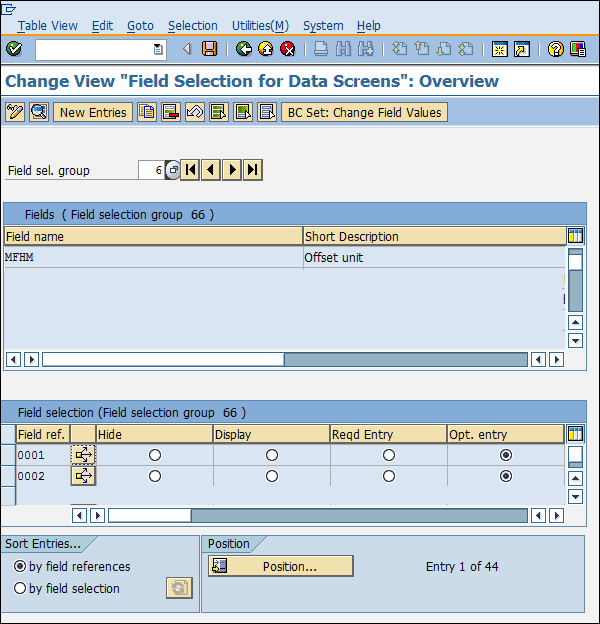Click the Delete row icon
Viewport: 600px width, 624px height.
[171, 112]
